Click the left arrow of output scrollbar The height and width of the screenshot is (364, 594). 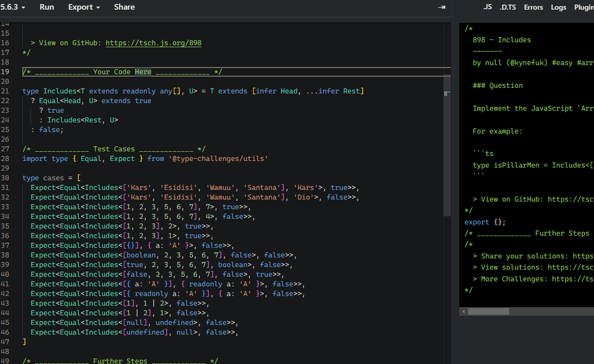click(x=463, y=311)
